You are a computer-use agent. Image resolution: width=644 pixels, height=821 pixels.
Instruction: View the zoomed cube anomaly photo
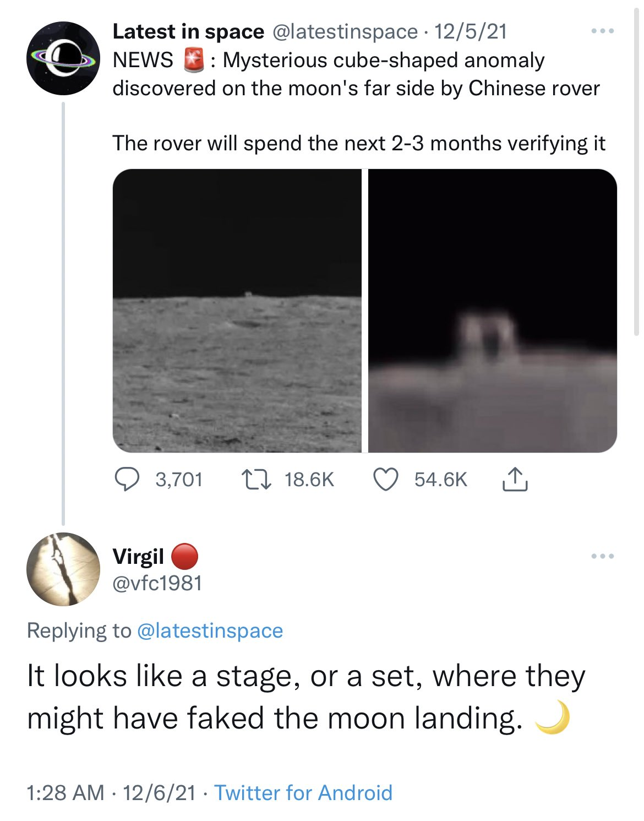point(492,311)
